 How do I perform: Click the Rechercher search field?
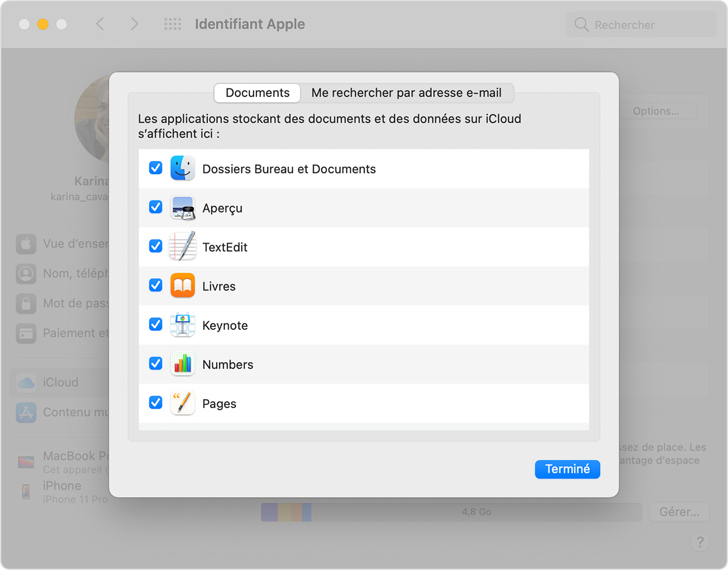click(x=641, y=24)
